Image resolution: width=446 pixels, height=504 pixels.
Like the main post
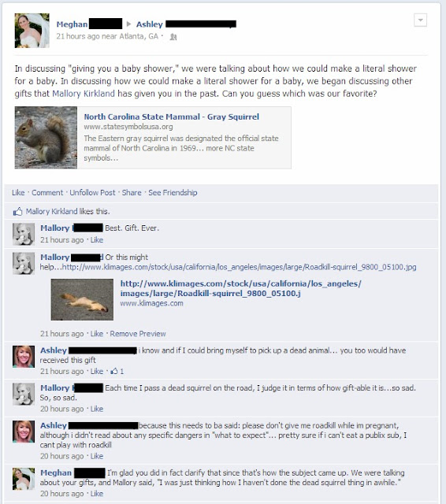click(18, 192)
